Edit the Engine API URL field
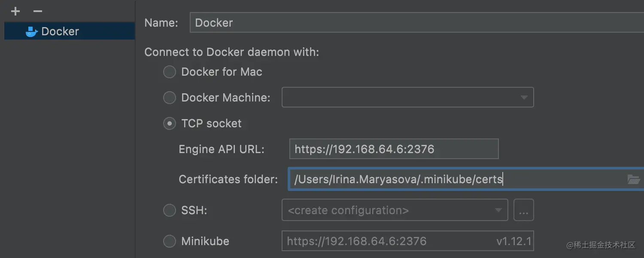Image resolution: width=644 pixels, height=258 pixels. click(394, 149)
